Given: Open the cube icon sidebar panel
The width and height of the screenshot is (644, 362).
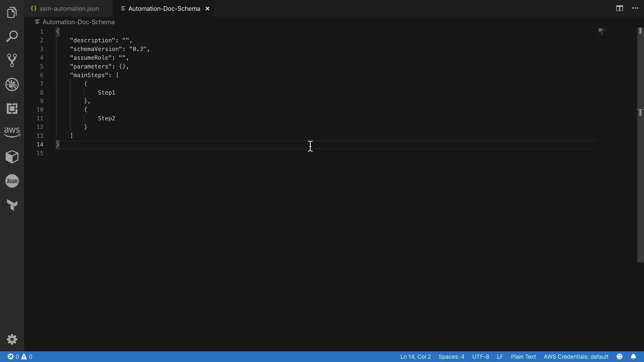Looking at the screenshot, I should [x=12, y=157].
